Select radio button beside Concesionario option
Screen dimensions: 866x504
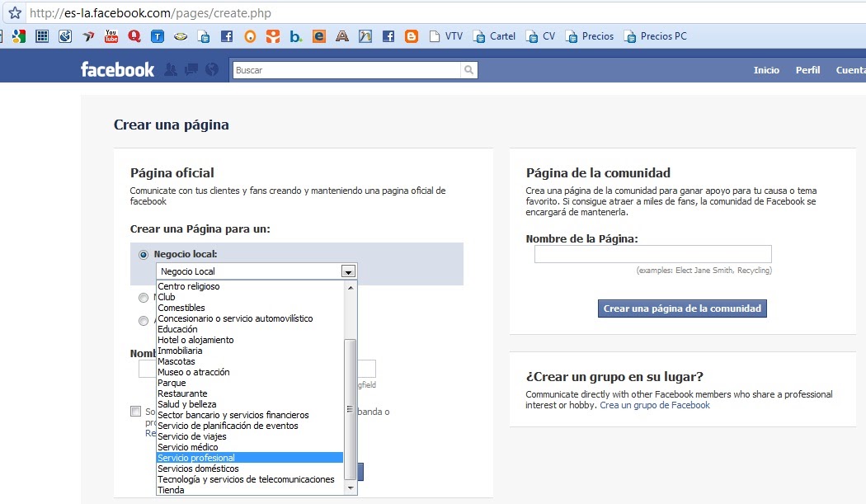[x=144, y=321]
